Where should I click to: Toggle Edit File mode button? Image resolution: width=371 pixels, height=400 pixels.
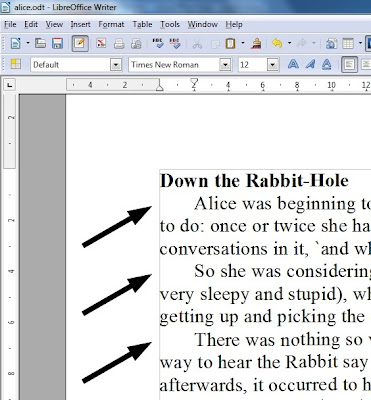coord(80,43)
